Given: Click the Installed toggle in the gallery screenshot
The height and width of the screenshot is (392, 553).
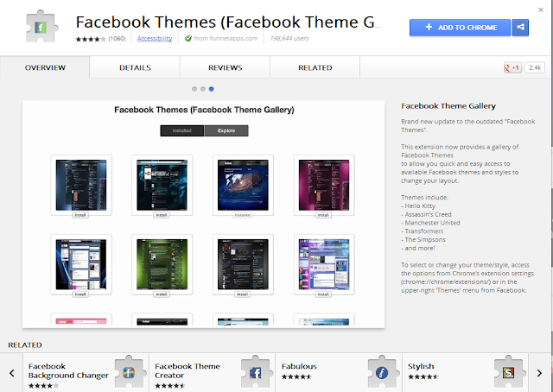Looking at the screenshot, I should (x=182, y=130).
